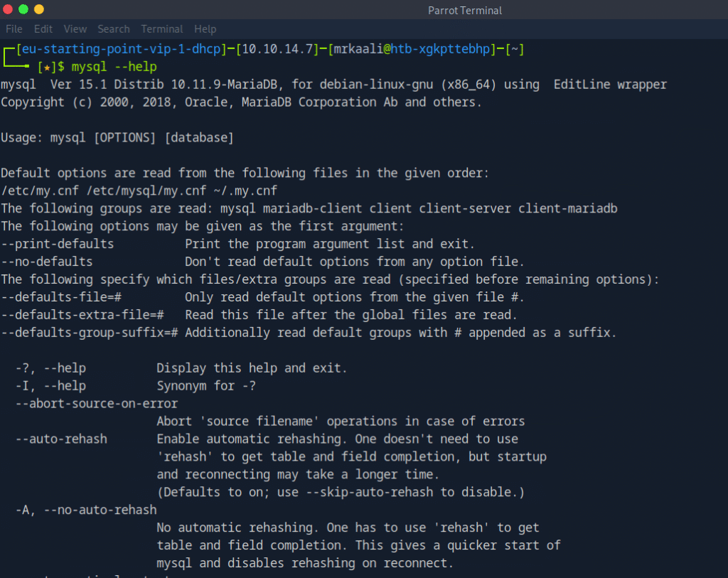Open the Terminal menu
This screenshot has height=578, width=728.
point(162,29)
